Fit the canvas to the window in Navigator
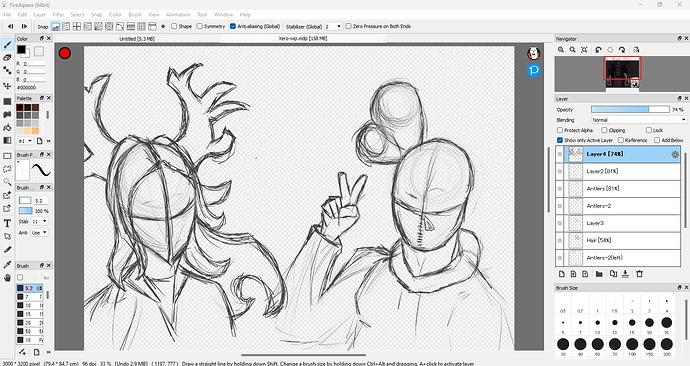The image size is (690, 366). 584,50
